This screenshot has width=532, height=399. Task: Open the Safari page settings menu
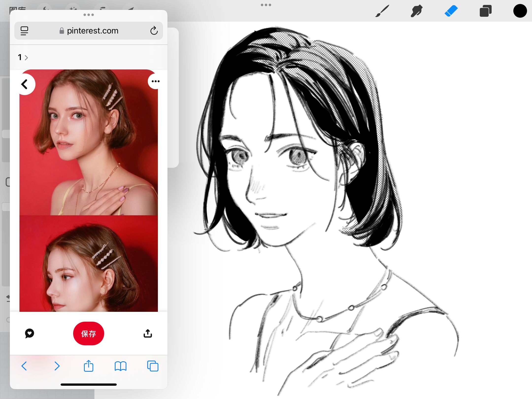pos(24,31)
